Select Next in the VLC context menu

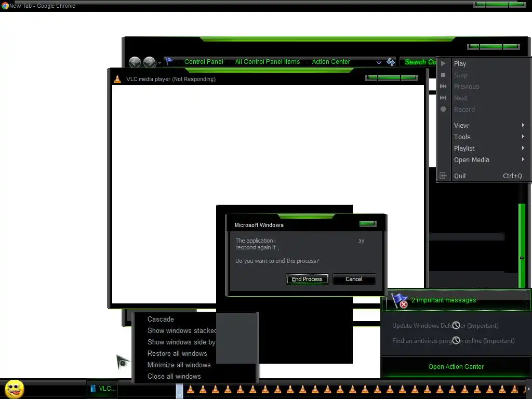click(x=484, y=98)
